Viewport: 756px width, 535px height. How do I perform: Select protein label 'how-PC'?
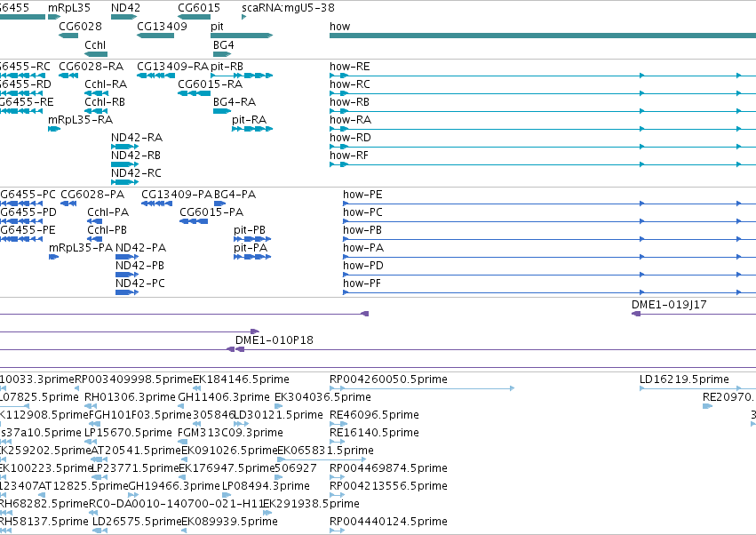point(362,212)
